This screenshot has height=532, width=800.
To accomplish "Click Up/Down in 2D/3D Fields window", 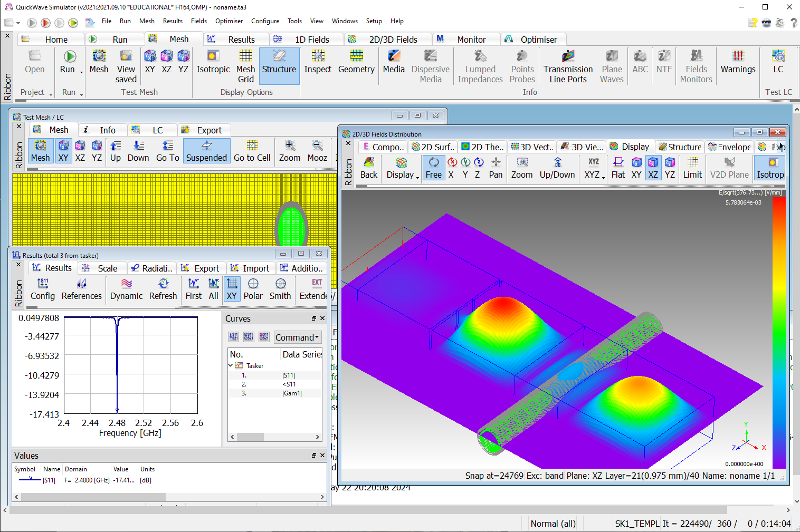I will click(x=557, y=168).
